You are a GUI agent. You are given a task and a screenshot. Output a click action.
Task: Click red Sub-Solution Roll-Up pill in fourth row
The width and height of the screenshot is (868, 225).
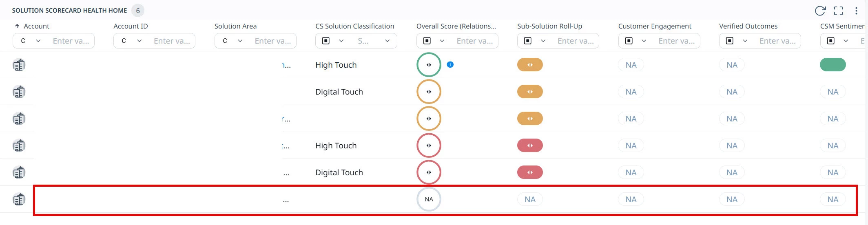(x=530, y=146)
